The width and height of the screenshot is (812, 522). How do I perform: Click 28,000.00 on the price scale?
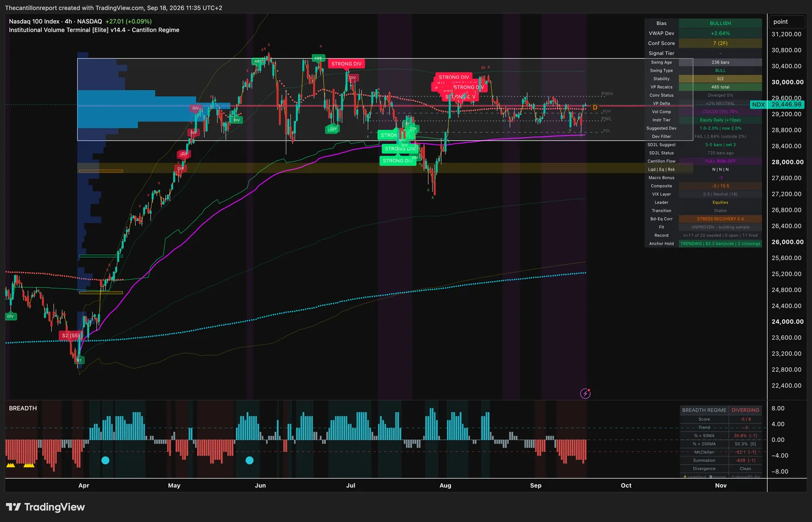point(788,162)
